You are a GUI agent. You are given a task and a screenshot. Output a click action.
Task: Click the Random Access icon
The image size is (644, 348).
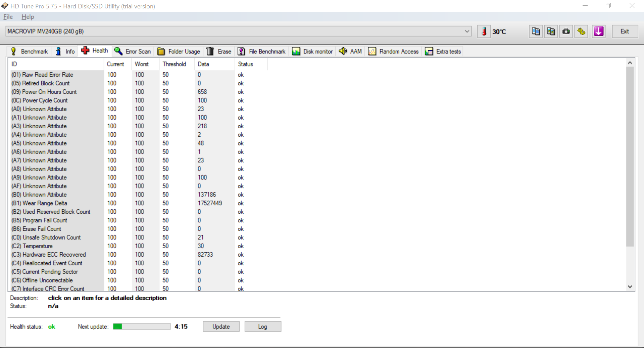[372, 51]
